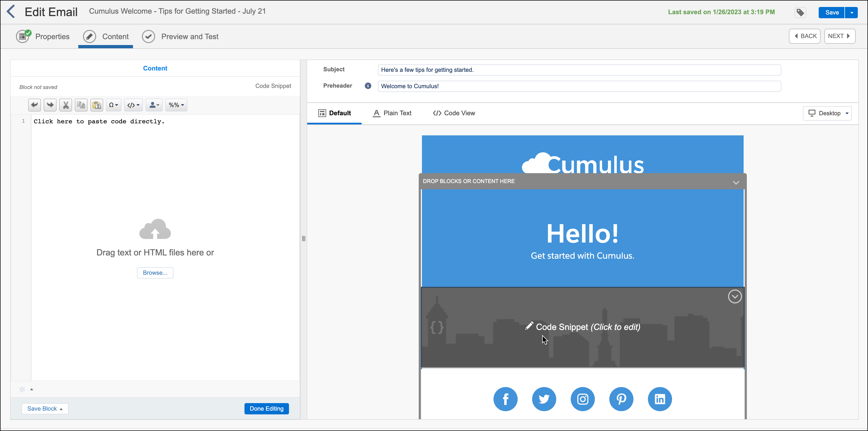This screenshot has width=868, height=431.
Task: Click the tag icon near Save
Action: [800, 13]
